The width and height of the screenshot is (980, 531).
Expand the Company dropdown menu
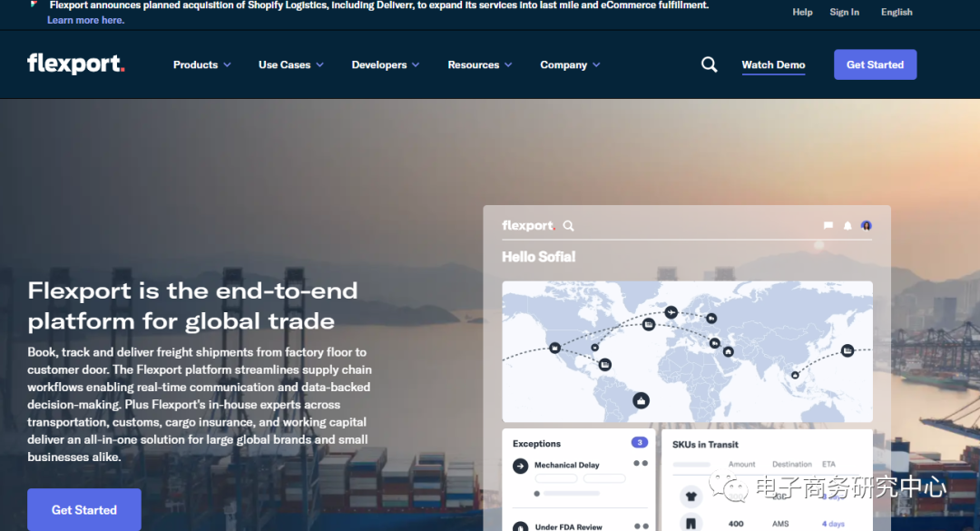[x=569, y=65]
